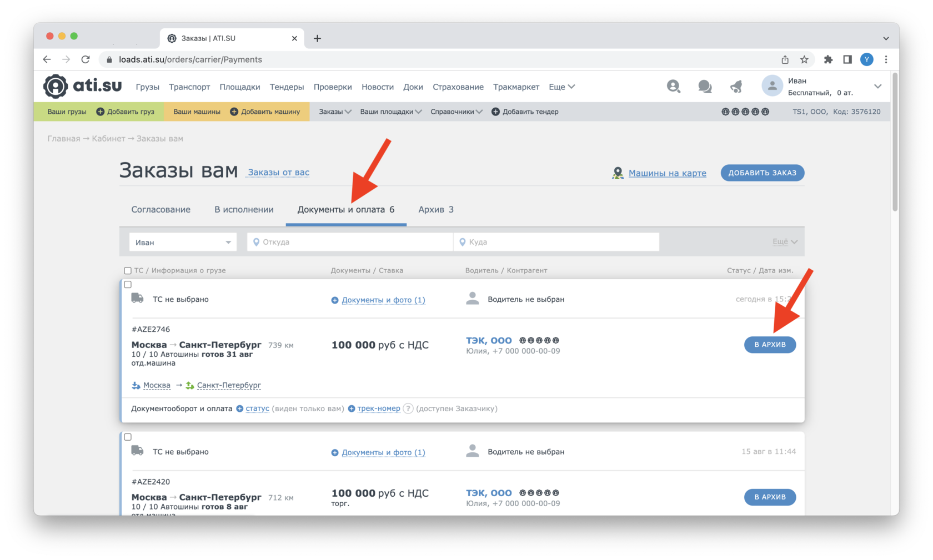Image resolution: width=933 pixels, height=560 pixels.
Task: Click the truck icon in order #AZE2420
Action: coord(137,451)
